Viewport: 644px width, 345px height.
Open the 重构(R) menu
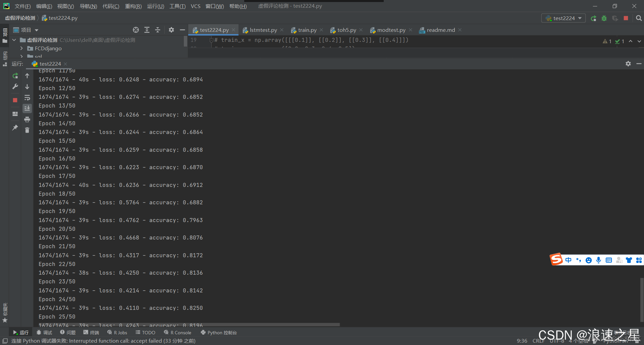pyautogui.click(x=133, y=6)
